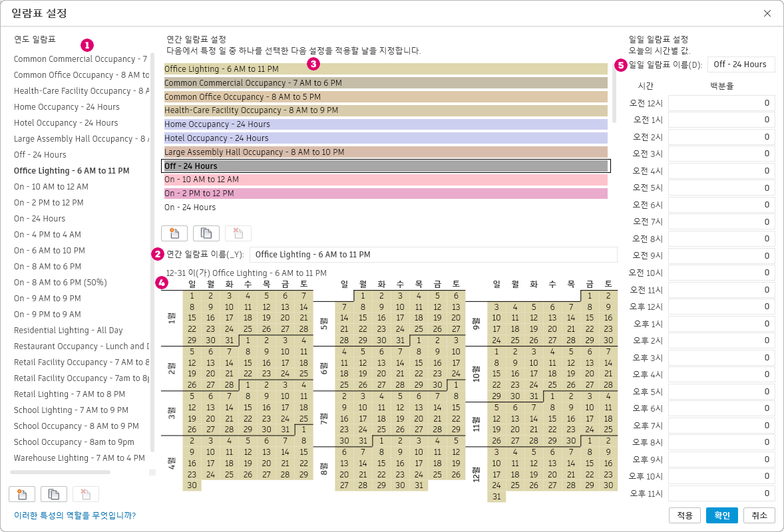The height and width of the screenshot is (532, 784).
Task: Select On - 6 AM to 10 PM
Action: [x=49, y=251]
